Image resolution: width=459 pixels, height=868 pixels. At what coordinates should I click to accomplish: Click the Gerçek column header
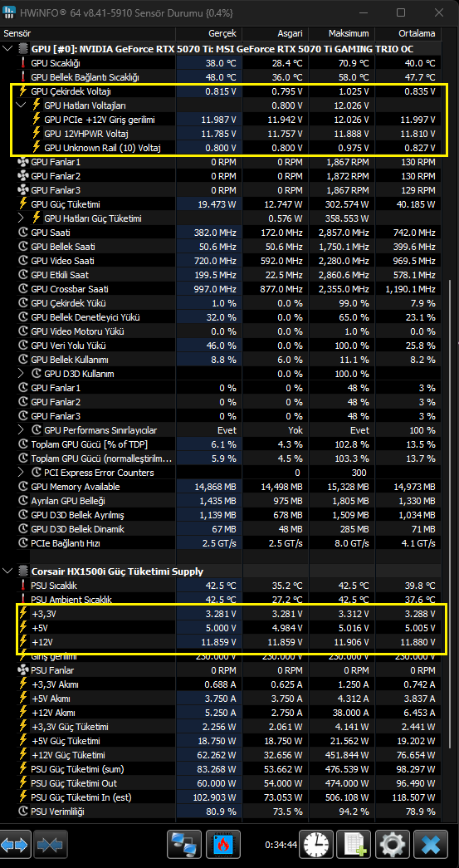tap(209, 34)
